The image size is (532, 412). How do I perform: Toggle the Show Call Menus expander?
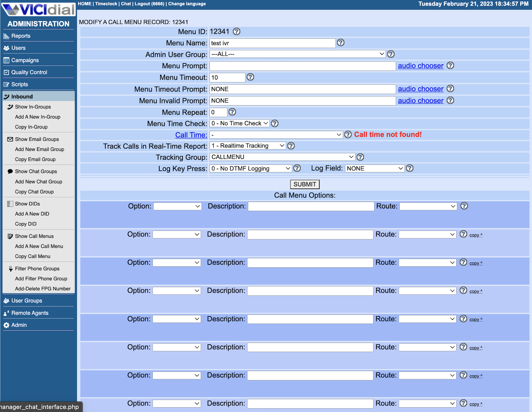click(x=35, y=236)
